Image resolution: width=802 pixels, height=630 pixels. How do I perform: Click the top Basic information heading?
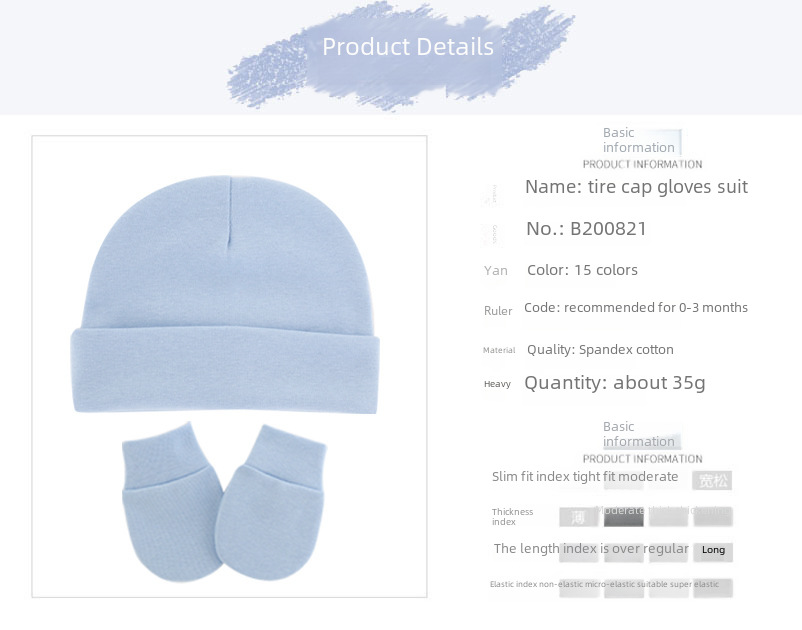click(638, 140)
